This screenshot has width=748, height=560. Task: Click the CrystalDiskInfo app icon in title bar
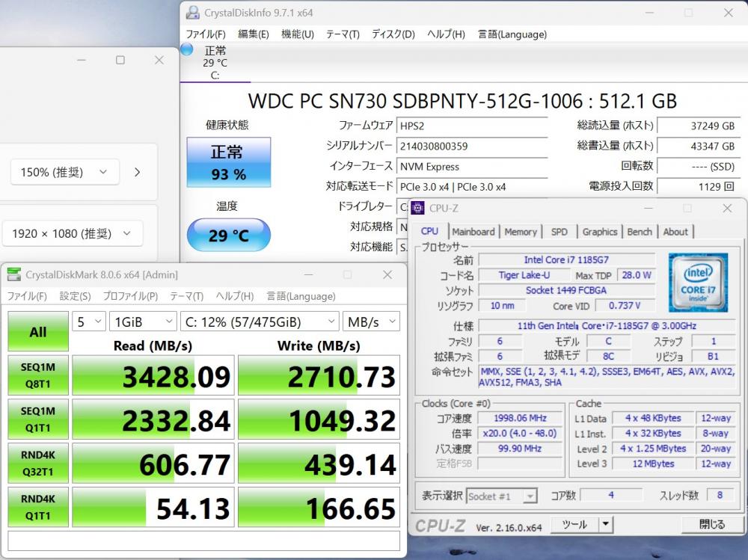pyautogui.click(x=193, y=12)
